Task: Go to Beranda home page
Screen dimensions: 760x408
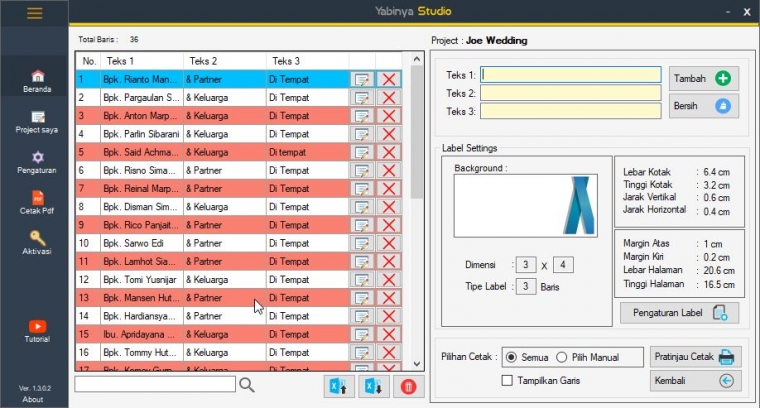Action: pos(37,81)
